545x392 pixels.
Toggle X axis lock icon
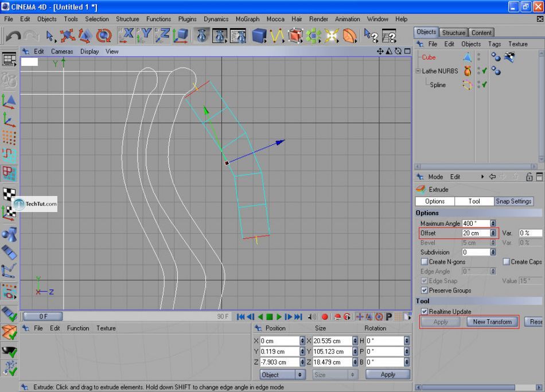coord(126,36)
